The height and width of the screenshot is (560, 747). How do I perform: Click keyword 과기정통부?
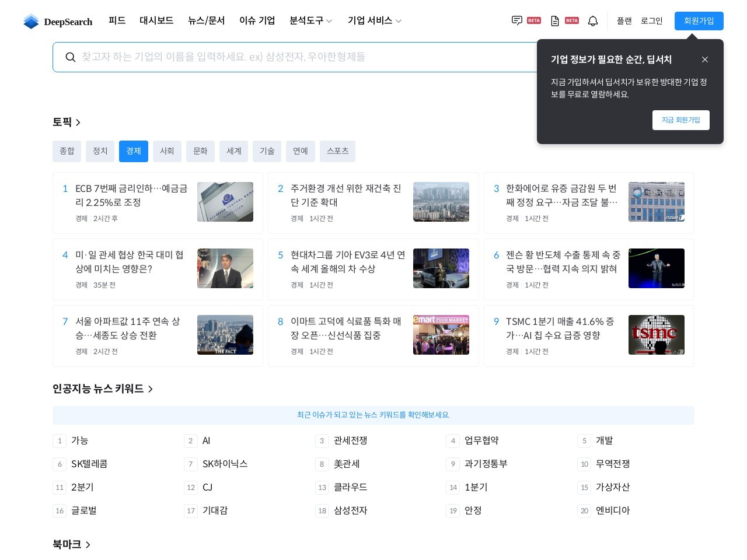click(x=486, y=464)
